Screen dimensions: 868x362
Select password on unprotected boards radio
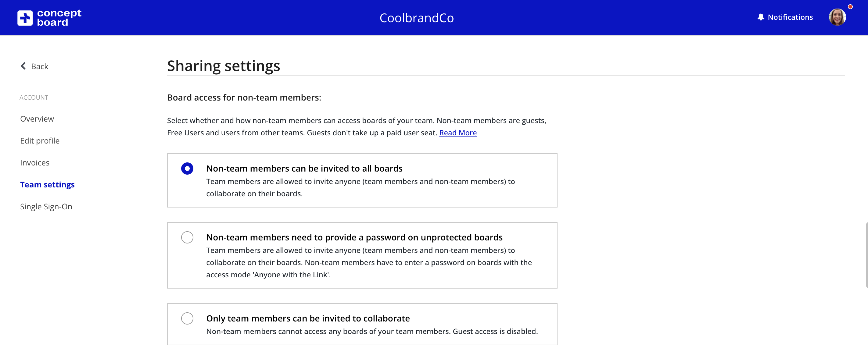[x=187, y=237]
